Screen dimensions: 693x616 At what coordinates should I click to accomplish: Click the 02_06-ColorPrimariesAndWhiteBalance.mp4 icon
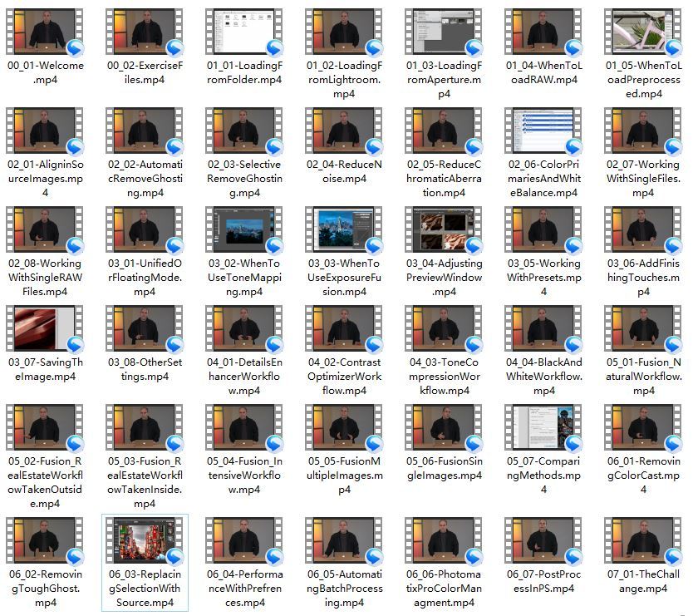click(x=543, y=131)
